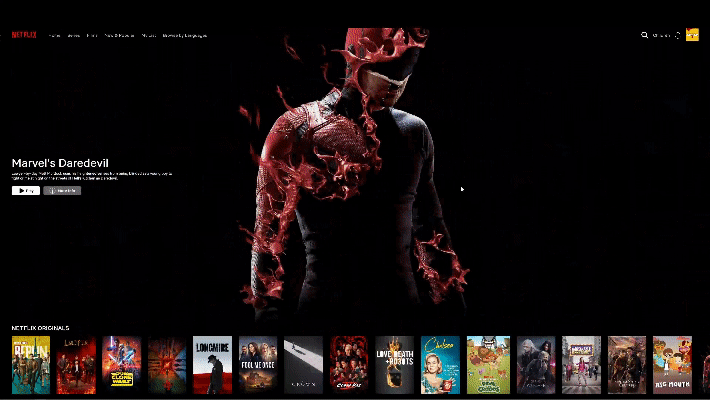Click the Netflix Originals row heading
Screen dimensions: 710x400
tap(40, 328)
